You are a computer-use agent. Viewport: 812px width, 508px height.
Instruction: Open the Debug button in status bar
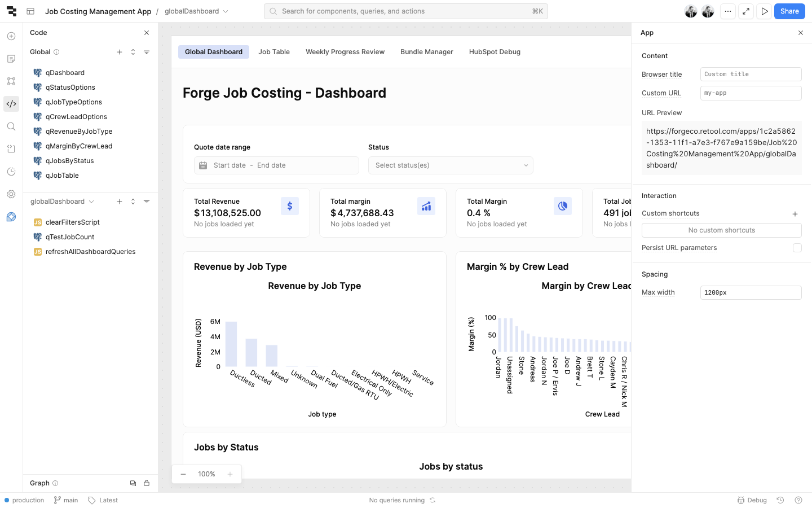coord(752,500)
